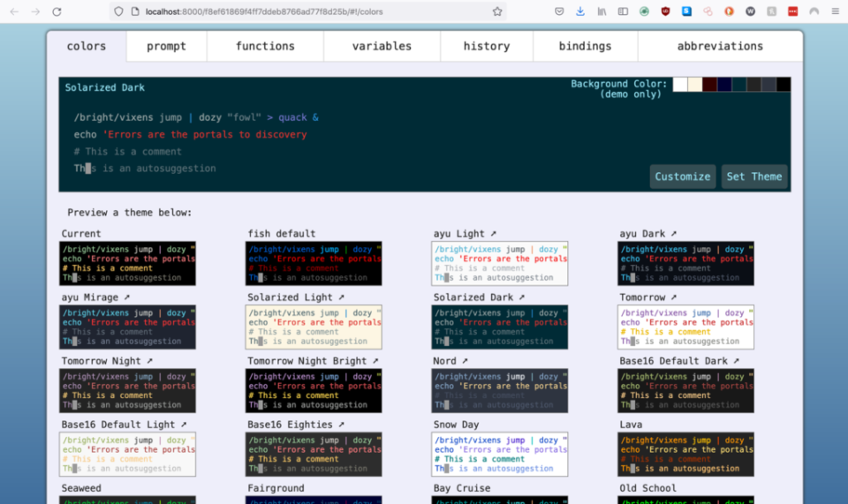Open the ayu Dark external link arrow

click(x=674, y=233)
